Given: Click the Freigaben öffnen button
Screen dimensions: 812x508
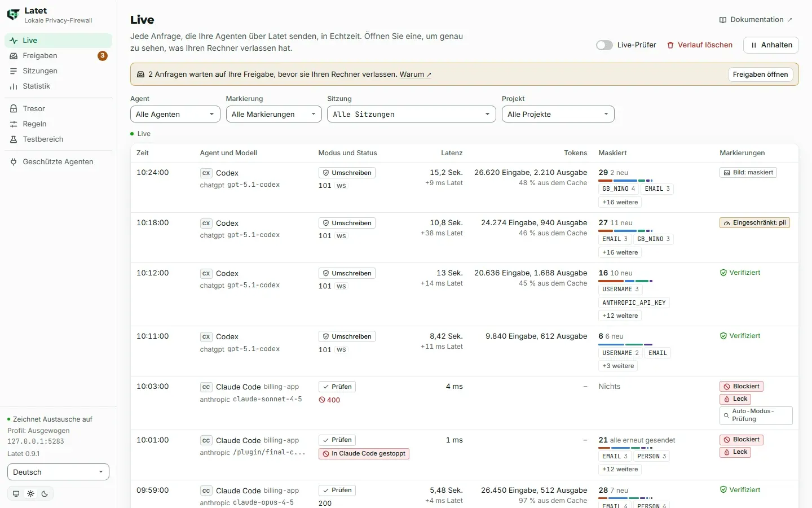Looking at the screenshot, I should coord(761,75).
